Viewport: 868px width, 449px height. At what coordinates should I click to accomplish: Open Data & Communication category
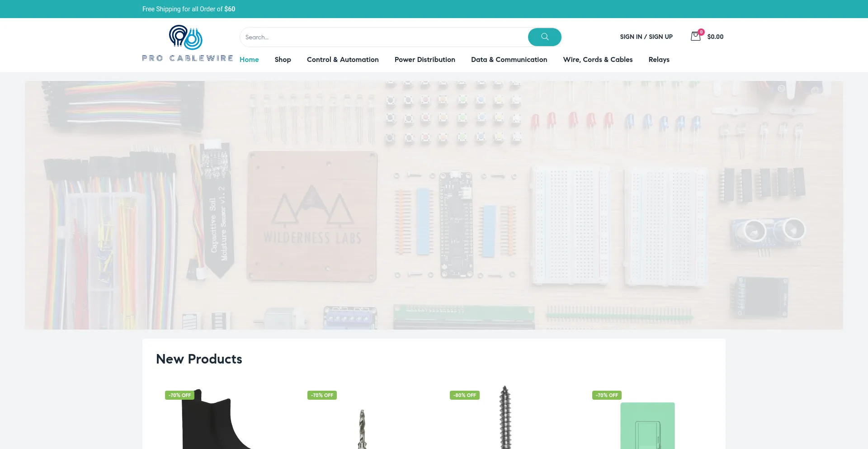coord(509,60)
